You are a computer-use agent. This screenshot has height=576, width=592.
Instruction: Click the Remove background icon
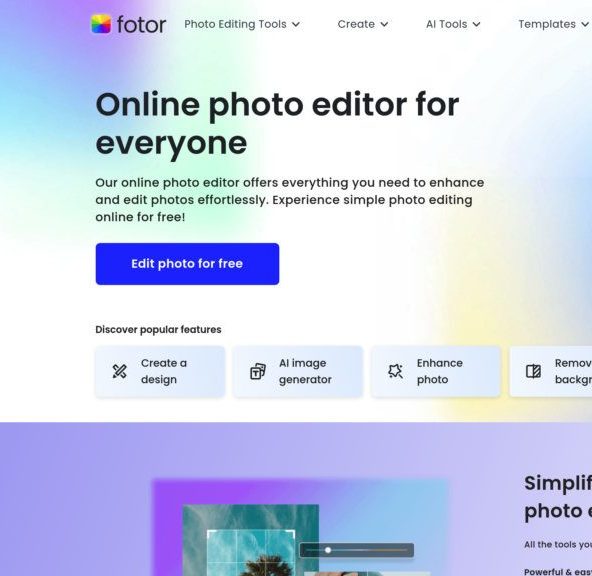(533, 371)
